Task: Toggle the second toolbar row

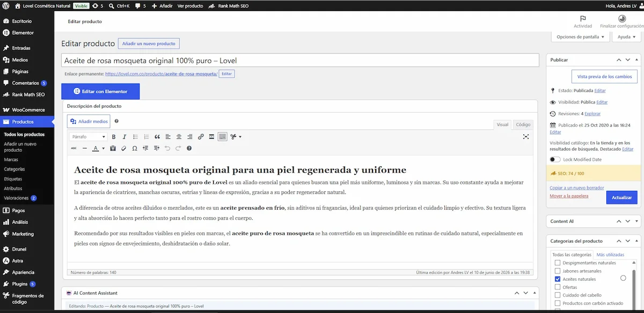Action: pyautogui.click(x=223, y=137)
